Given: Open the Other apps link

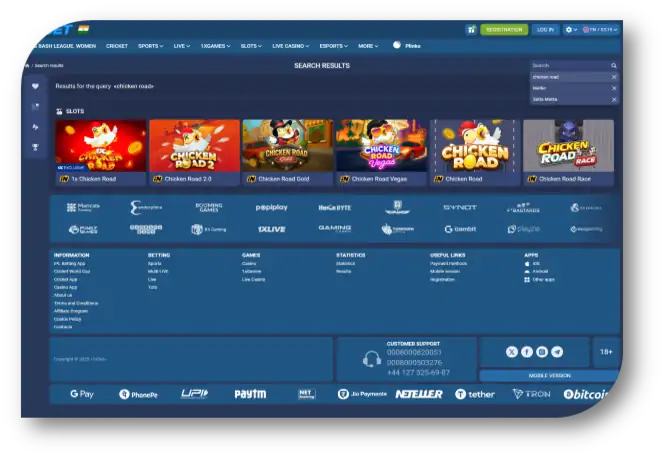Looking at the screenshot, I should pyautogui.click(x=539, y=279).
